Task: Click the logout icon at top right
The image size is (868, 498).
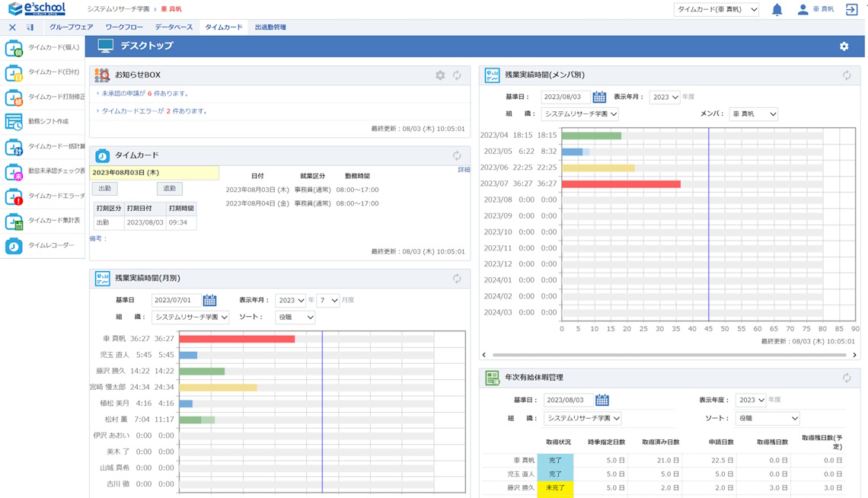Action: coord(851,10)
